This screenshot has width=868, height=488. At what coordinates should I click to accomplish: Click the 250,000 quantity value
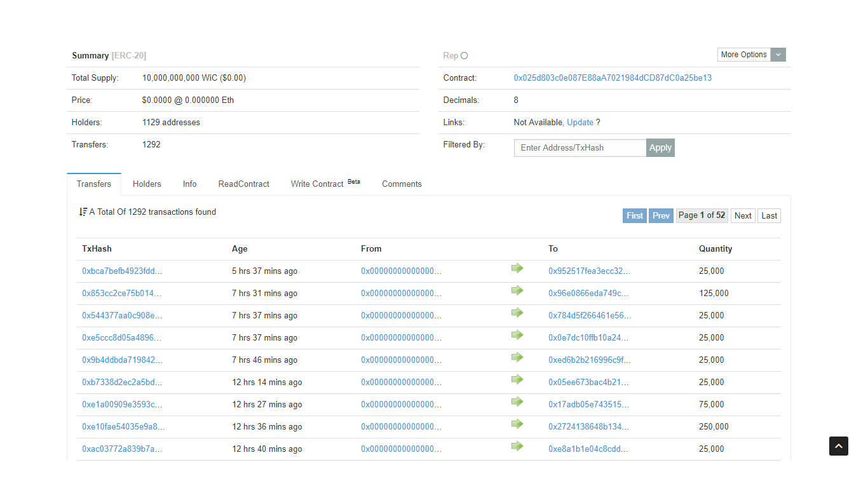714,427
